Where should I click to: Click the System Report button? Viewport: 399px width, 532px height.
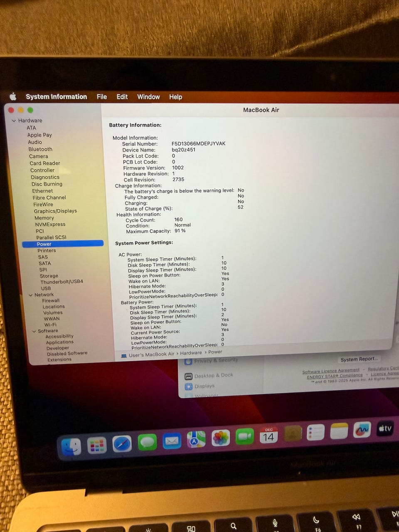[x=359, y=360]
